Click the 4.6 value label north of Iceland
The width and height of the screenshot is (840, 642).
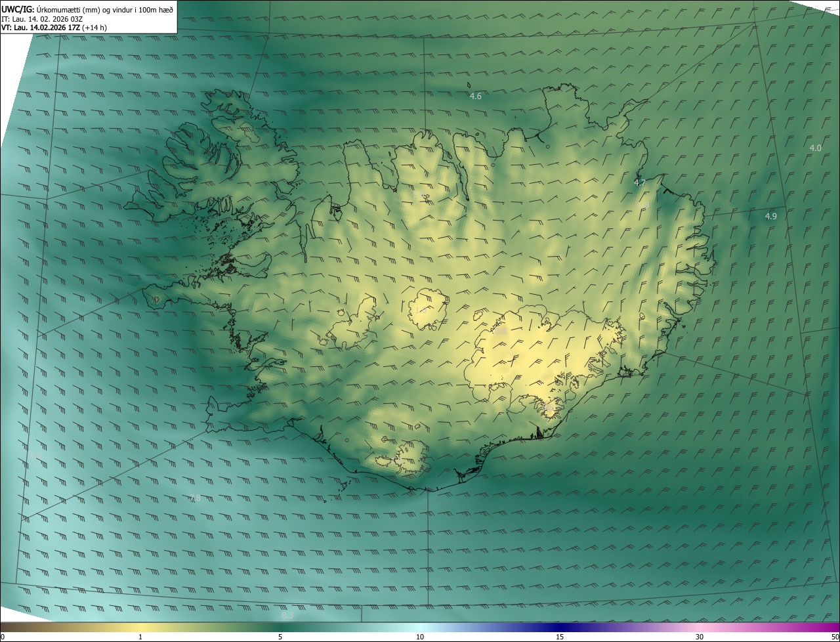coord(476,96)
